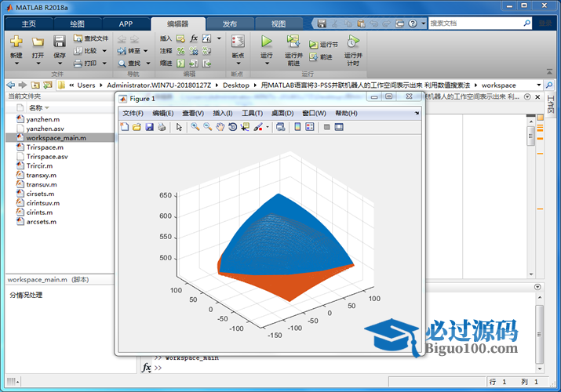561x392 pixels.
Task: Switch to the APP tab
Action: tap(126, 24)
